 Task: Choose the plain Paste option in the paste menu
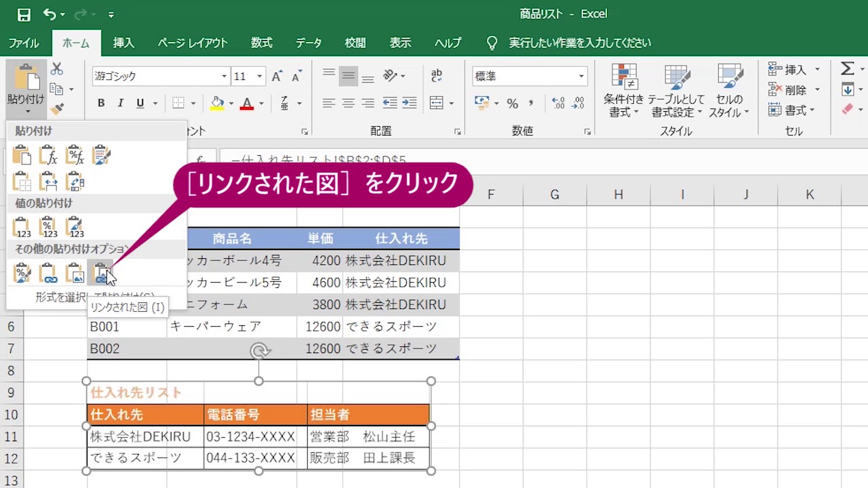(22, 155)
